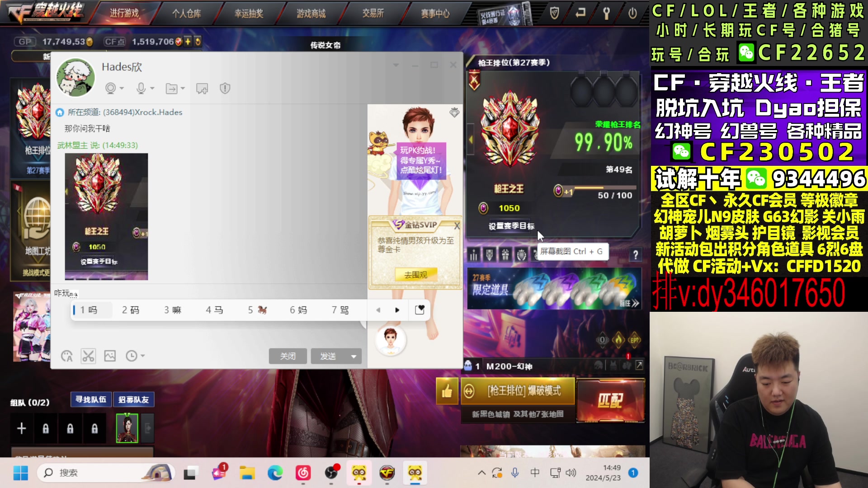Open 交易所 tab

coord(373,14)
